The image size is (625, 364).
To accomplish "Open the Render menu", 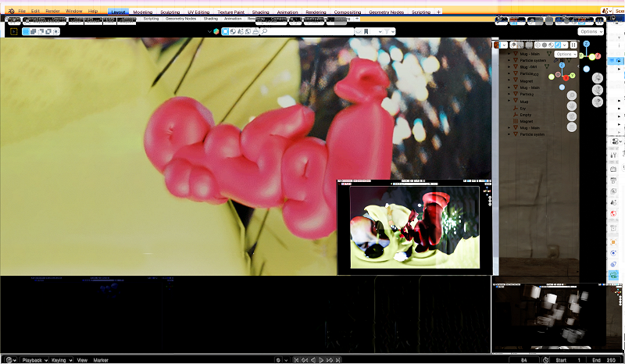I will click(x=52, y=12).
